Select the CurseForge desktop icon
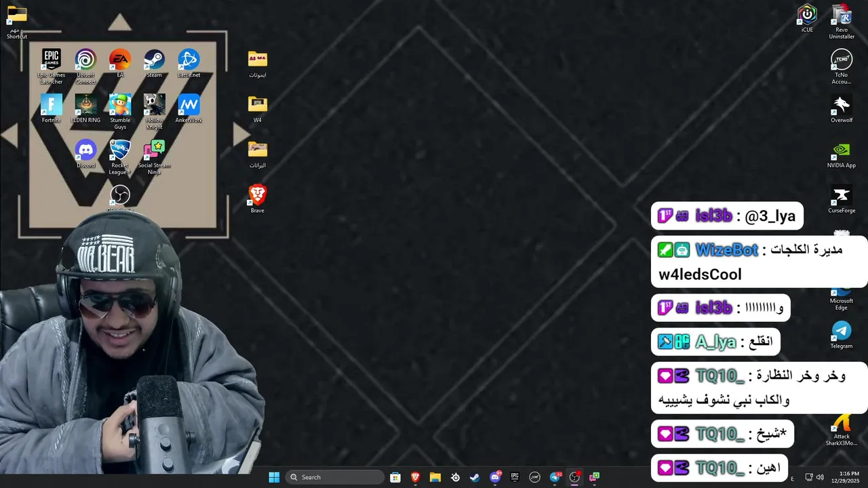868x488 pixels. point(842,199)
